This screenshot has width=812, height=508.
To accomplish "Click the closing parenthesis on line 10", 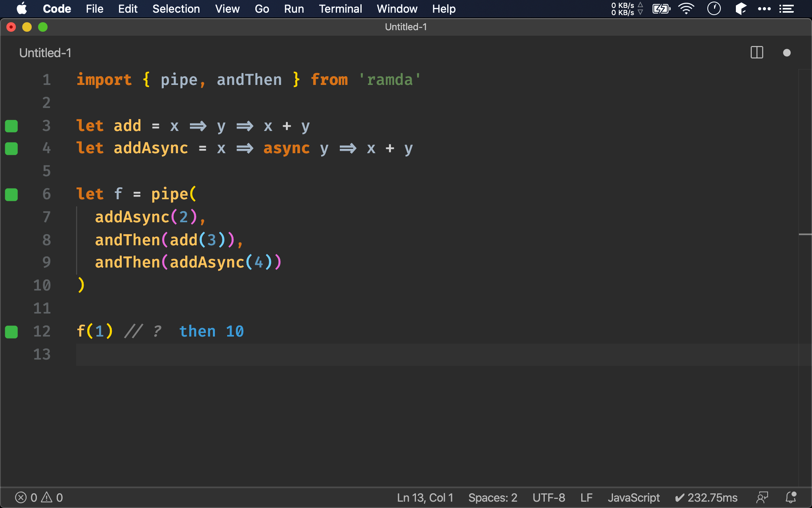I will [x=81, y=285].
